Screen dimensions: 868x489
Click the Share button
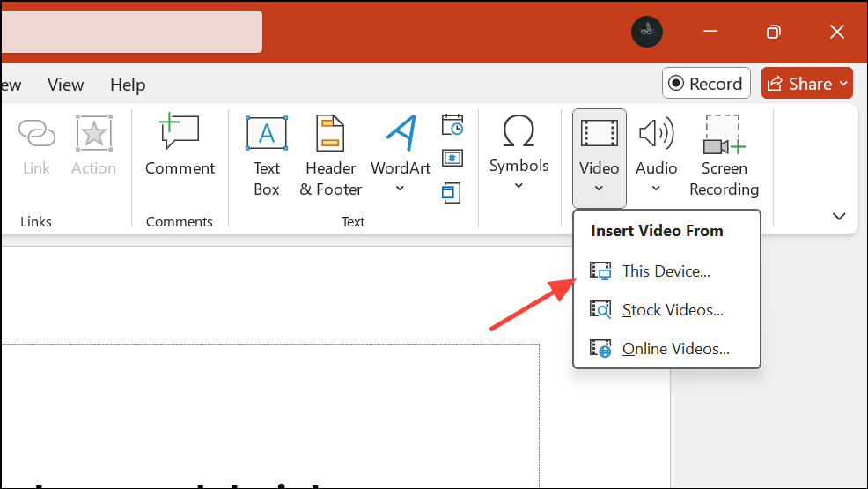pyautogui.click(x=806, y=84)
